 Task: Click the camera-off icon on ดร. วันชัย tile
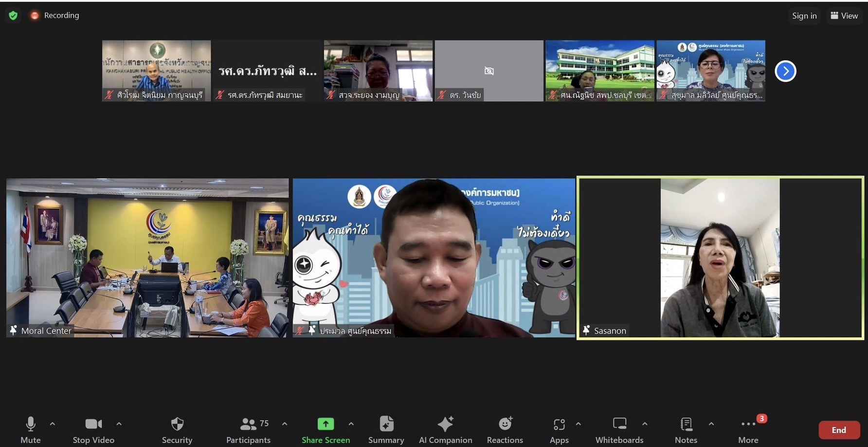pos(489,71)
